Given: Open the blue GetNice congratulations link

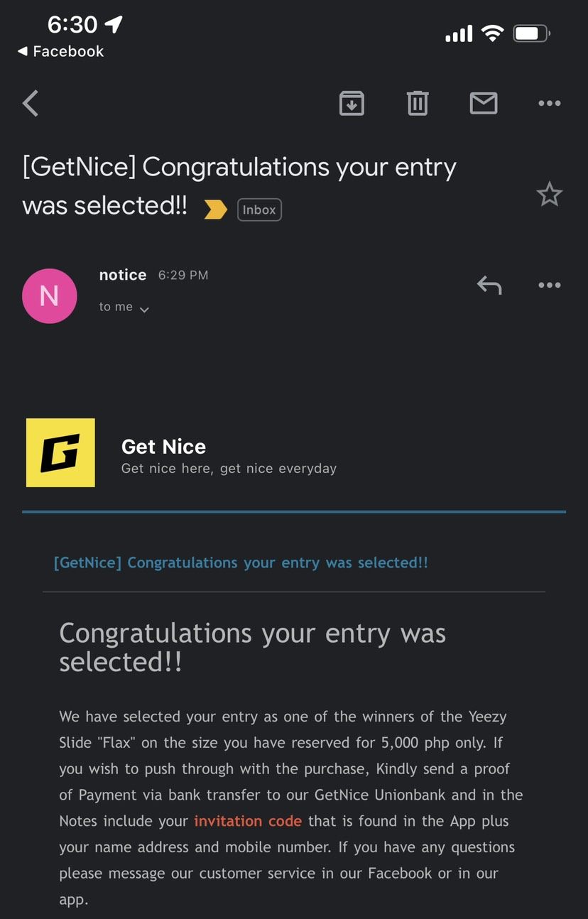Looking at the screenshot, I should click(241, 562).
